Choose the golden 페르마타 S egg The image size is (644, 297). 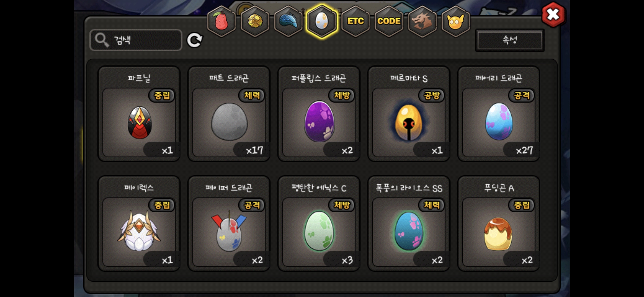click(x=409, y=114)
